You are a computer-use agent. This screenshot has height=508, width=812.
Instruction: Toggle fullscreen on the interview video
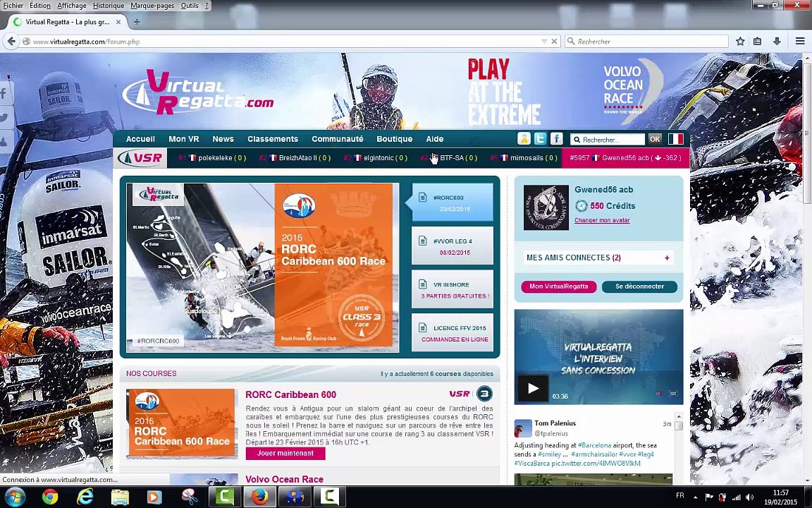point(673,394)
